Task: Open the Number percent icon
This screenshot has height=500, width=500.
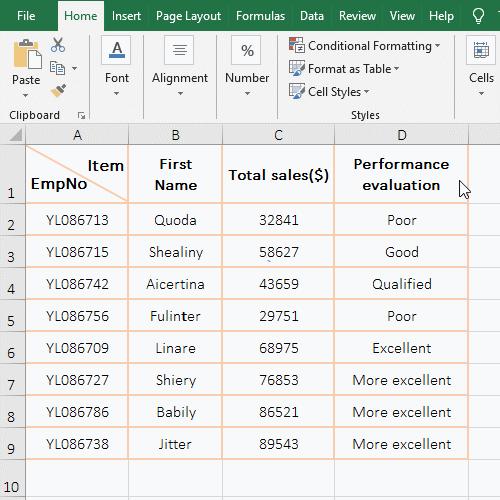Action: click(247, 50)
